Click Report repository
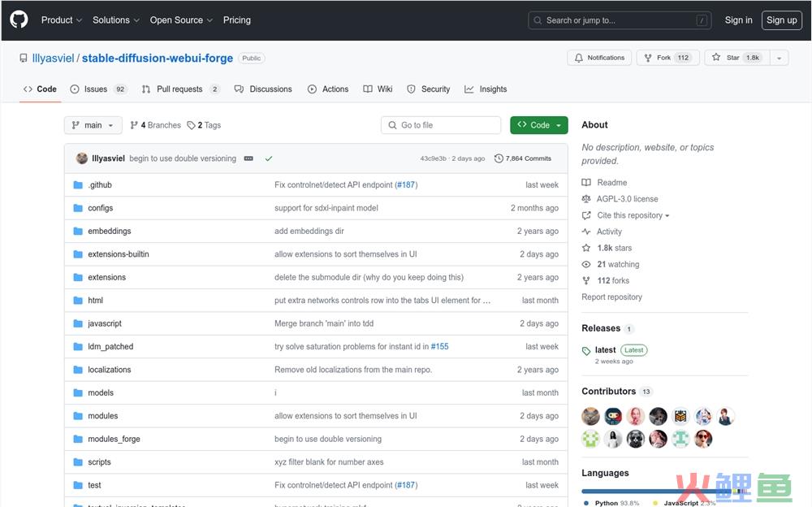This screenshot has height=507, width=812. coord(611,297)
